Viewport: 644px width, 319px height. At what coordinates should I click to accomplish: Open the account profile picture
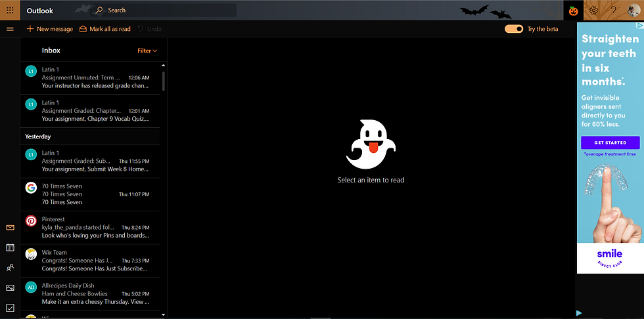(634, 11)
